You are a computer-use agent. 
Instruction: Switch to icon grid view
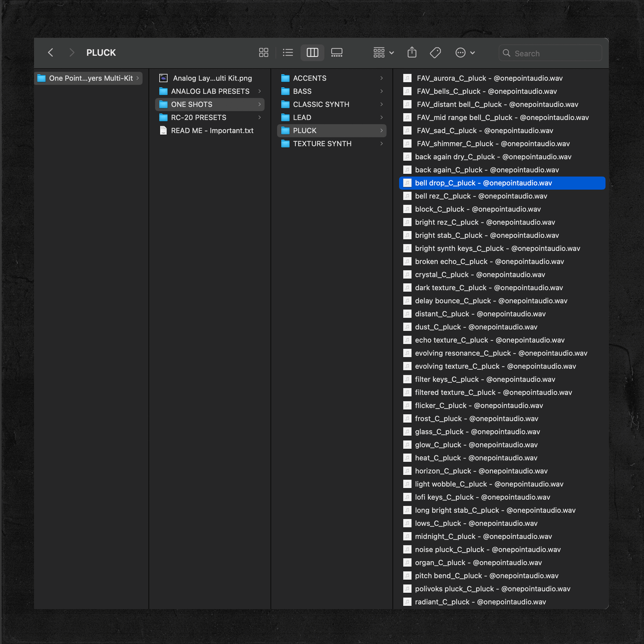click(x=263, y=53)
